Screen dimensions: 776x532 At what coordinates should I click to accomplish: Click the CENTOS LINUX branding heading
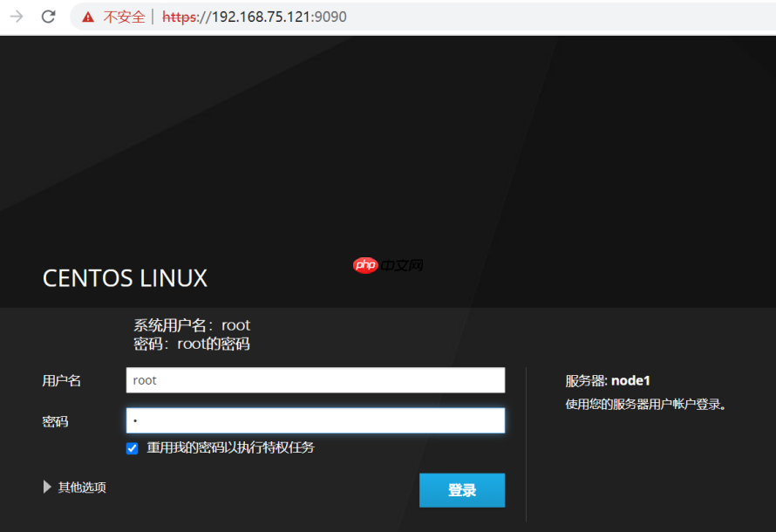click(125, 278)
